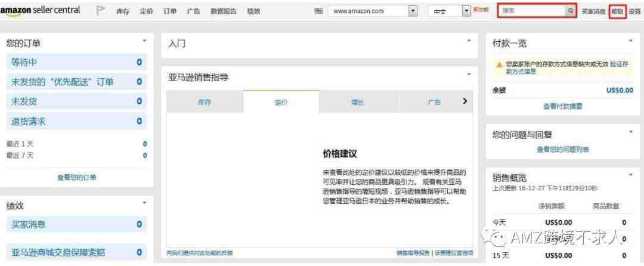644x266 pixels.
Task: Switch to the 增长 coaching tab
Action: (x=358, y=102)
